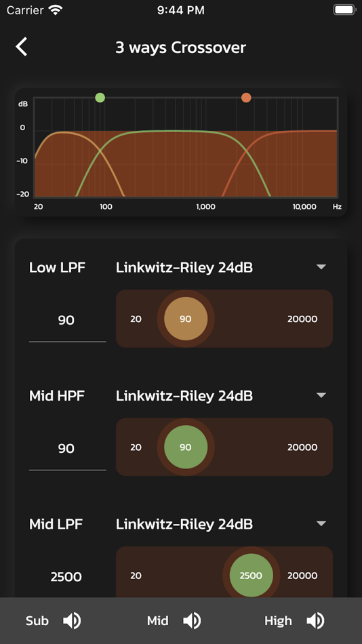This screenshot has height=644, width=362.
Task: Select the green crossover marker on the graph
Action: 100,98
